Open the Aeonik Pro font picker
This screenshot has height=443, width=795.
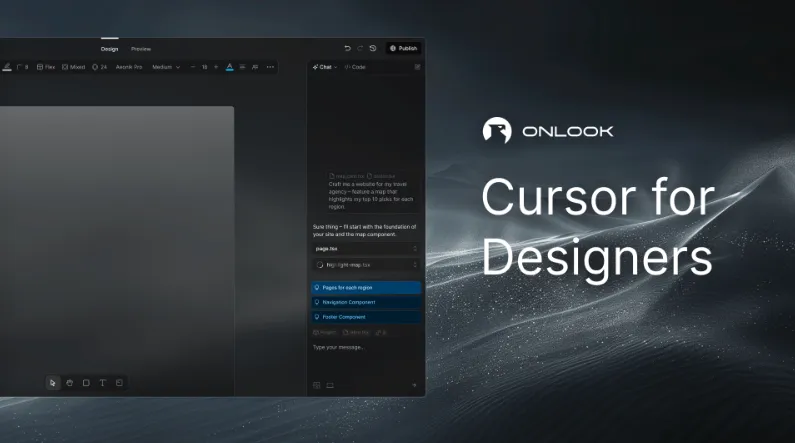point(129,67)
